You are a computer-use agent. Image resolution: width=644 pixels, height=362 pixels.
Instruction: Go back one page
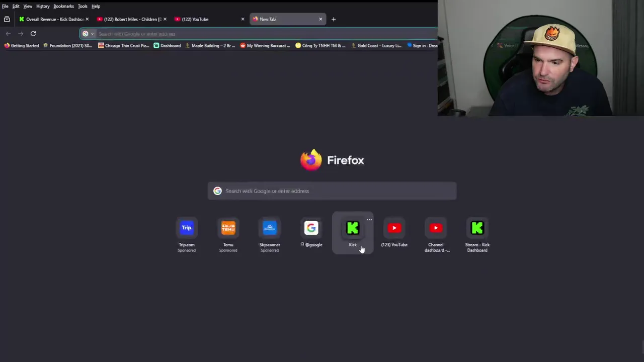(x=8, y=34)
